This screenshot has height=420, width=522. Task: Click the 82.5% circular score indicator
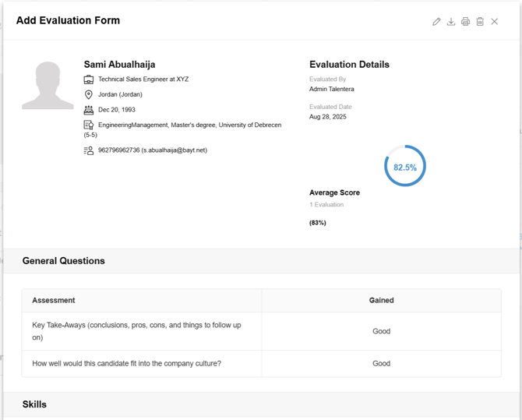[x=405, y=167]
